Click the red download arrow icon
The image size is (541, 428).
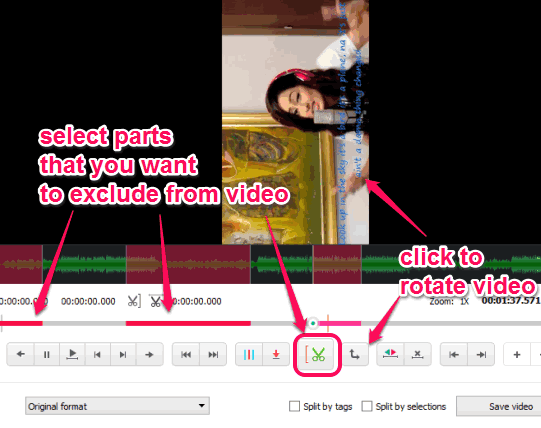tap(276, 354)
